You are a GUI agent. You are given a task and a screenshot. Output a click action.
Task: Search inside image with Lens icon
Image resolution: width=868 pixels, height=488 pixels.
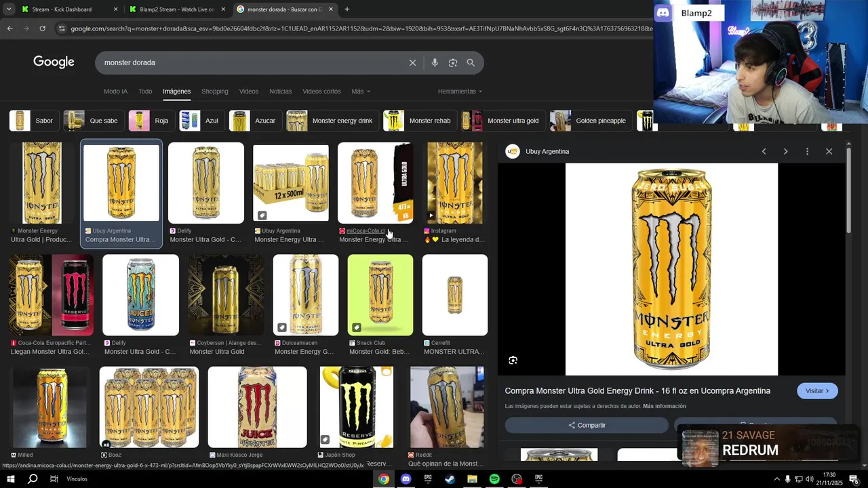[513, 361]
